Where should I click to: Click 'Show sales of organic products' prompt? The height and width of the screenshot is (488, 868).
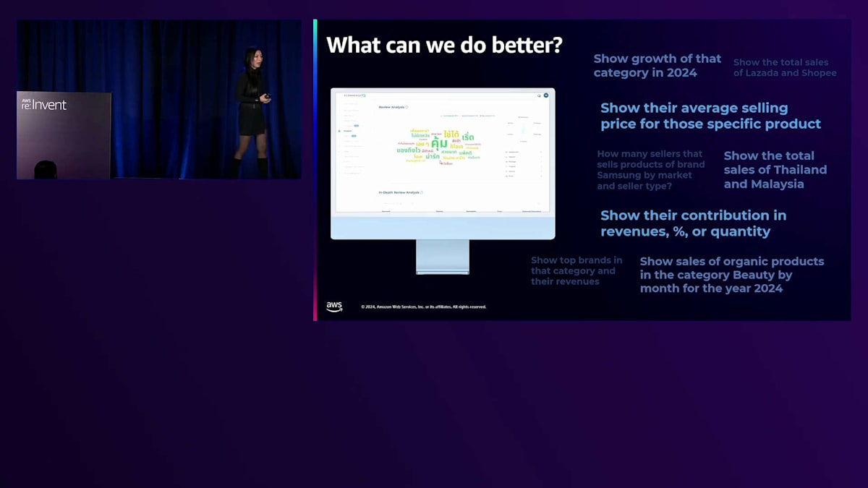pos(732,275)
